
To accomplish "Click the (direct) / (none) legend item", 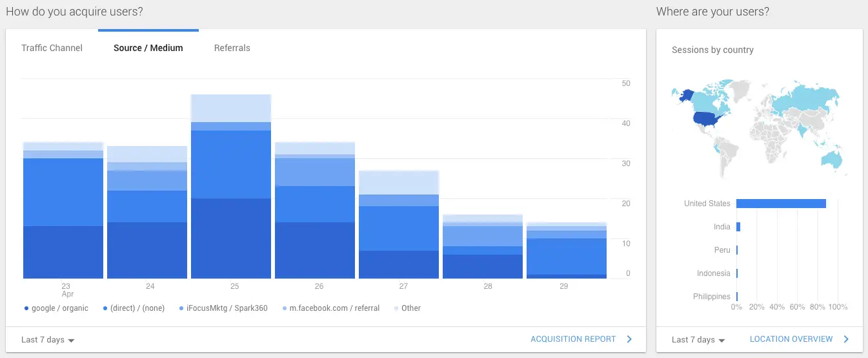I will pyautogui.click(x=137, y=308).
